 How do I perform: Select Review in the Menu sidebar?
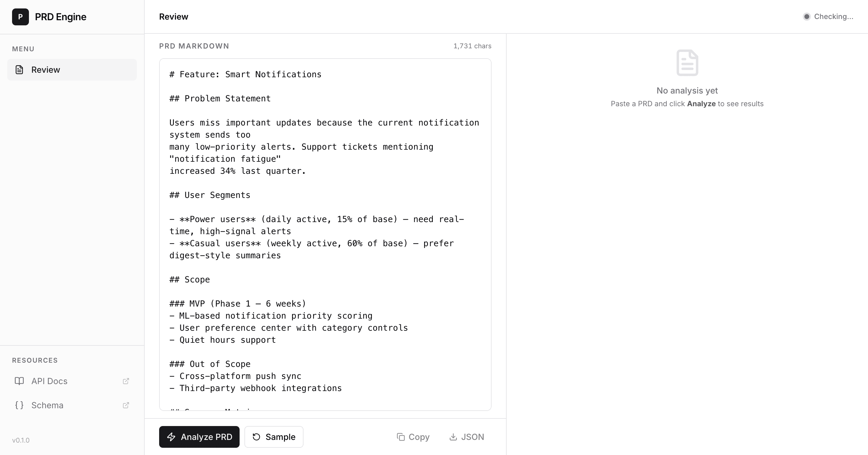click(x=46, y=69)
